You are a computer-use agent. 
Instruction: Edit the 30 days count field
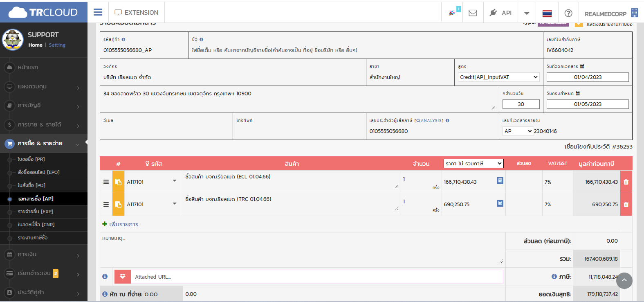[521, 104]
